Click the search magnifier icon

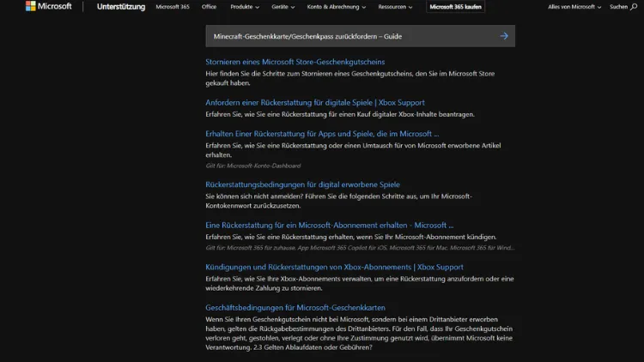click(635, 7)
